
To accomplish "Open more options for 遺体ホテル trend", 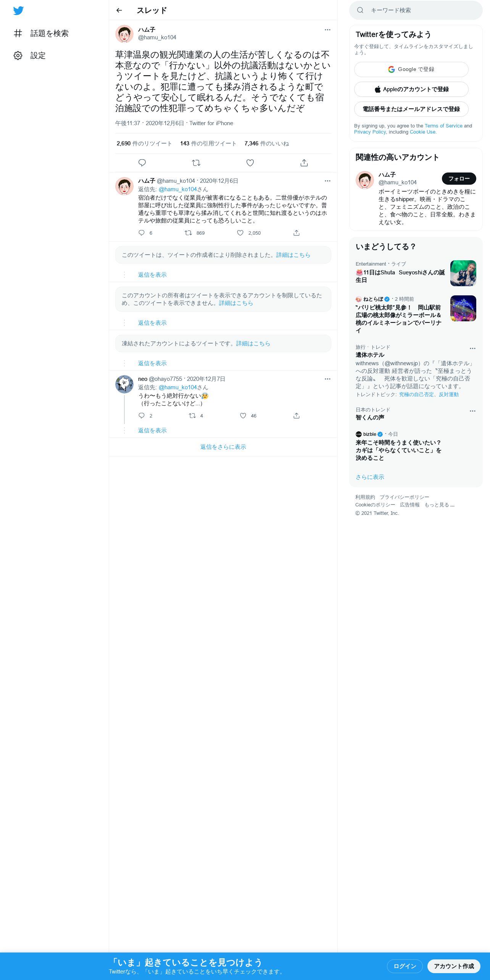I will click(472, 348).
